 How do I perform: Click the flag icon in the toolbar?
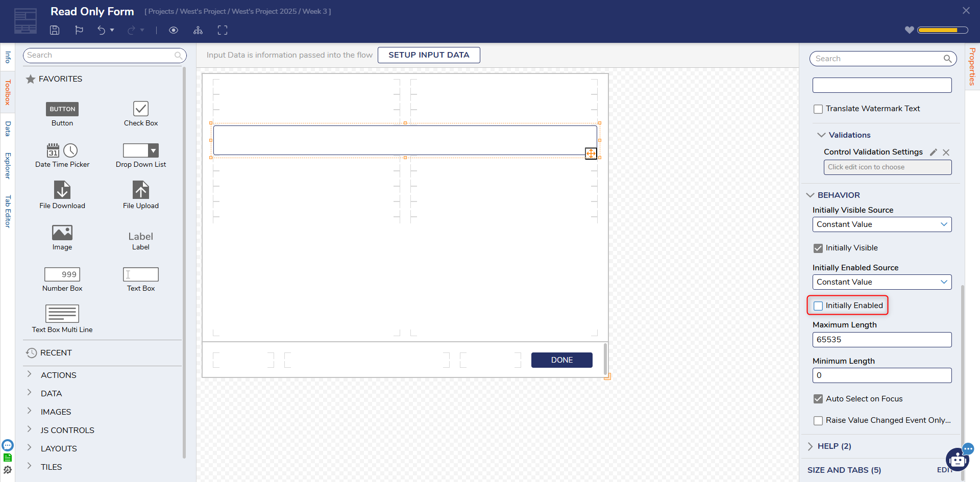coord(79,30)
